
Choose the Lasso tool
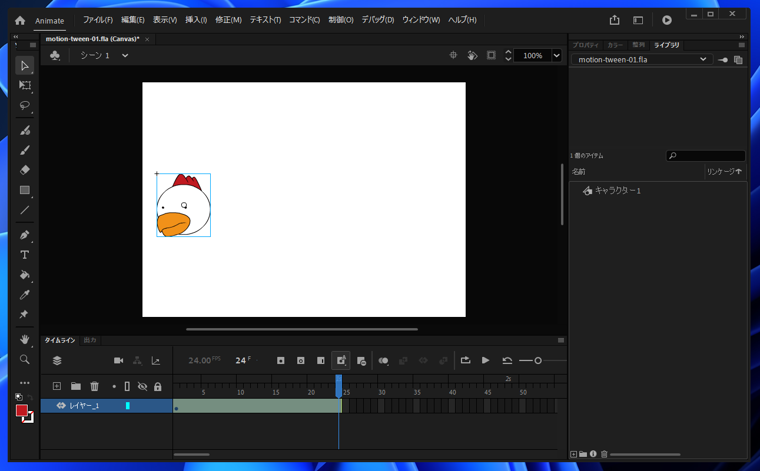[x=25, y=106]
